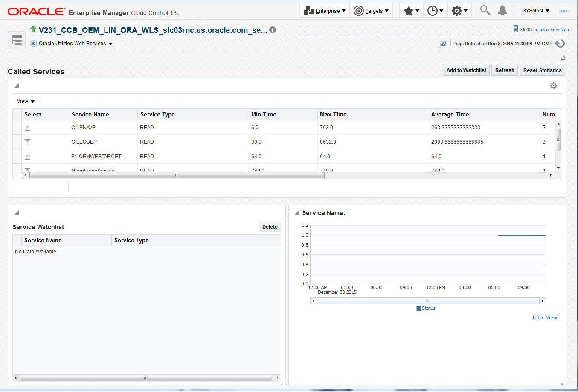Click the Watchlist scroll-right arrow
This screenshot has height=392, width=578.
click(x=277, y=378)
